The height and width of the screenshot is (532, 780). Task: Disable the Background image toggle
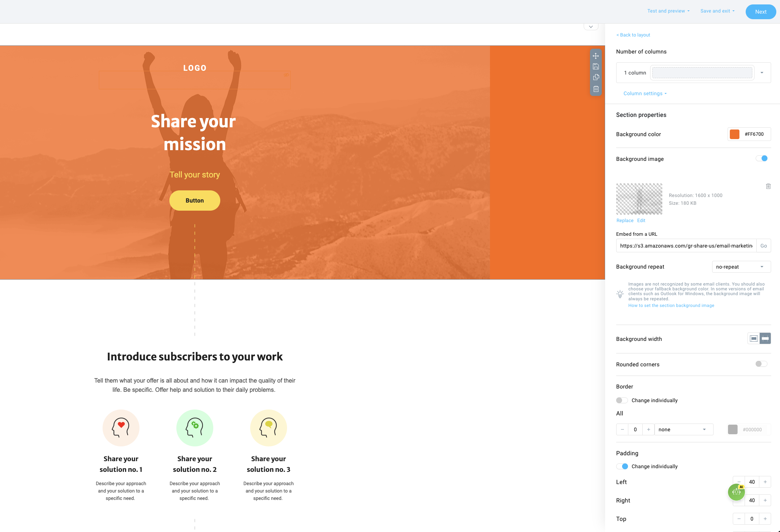[762, 158]
